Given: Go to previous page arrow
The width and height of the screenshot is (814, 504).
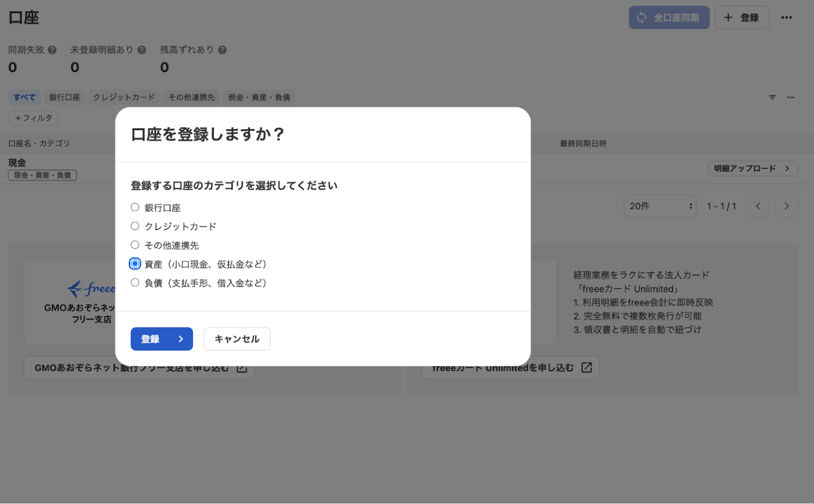Looking at the screenshot, I should [758, 206].
